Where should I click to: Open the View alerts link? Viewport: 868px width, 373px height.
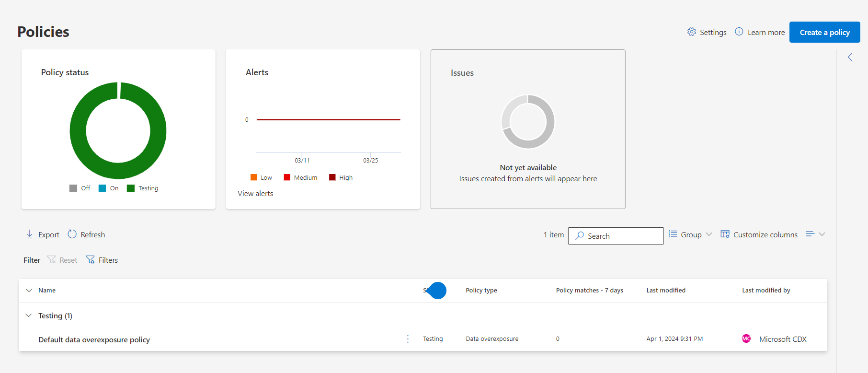255,194
